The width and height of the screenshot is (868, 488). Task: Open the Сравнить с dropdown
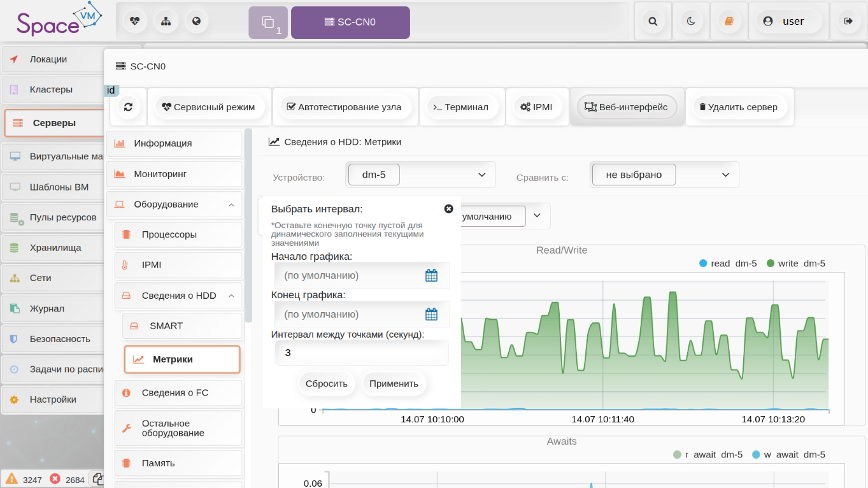click(x=664, y=175)
